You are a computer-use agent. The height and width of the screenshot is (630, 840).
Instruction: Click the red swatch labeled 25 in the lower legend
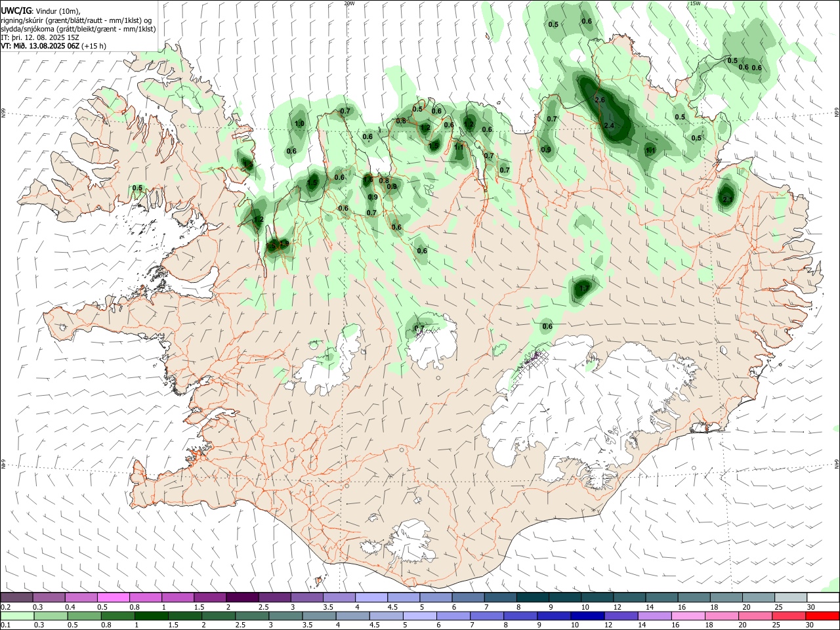click(x=789, y=616)
